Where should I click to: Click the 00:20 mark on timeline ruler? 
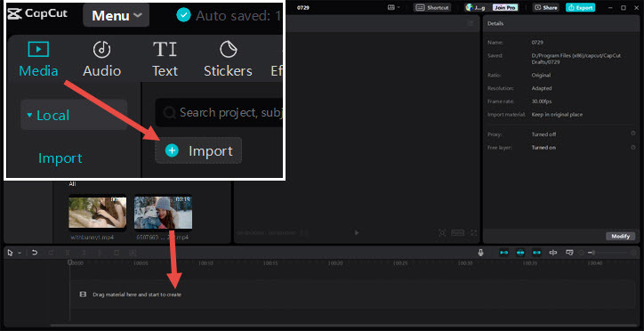pyautogui.click(x=335, y=263)
